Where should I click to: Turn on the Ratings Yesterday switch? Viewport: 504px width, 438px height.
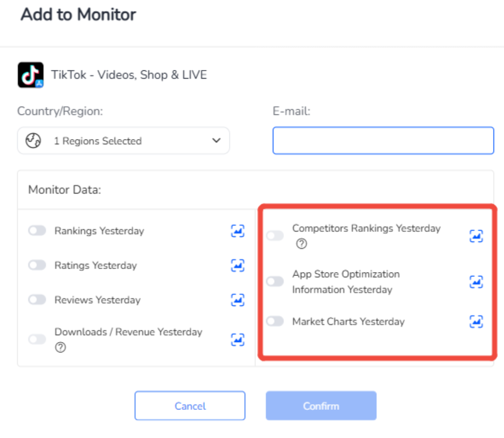coord(37,265)
